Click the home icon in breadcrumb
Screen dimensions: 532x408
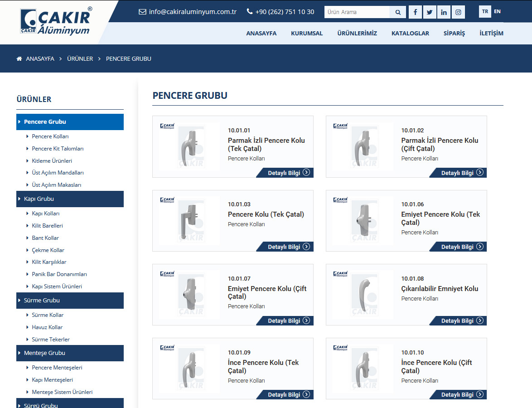click(x=19, y=59)
